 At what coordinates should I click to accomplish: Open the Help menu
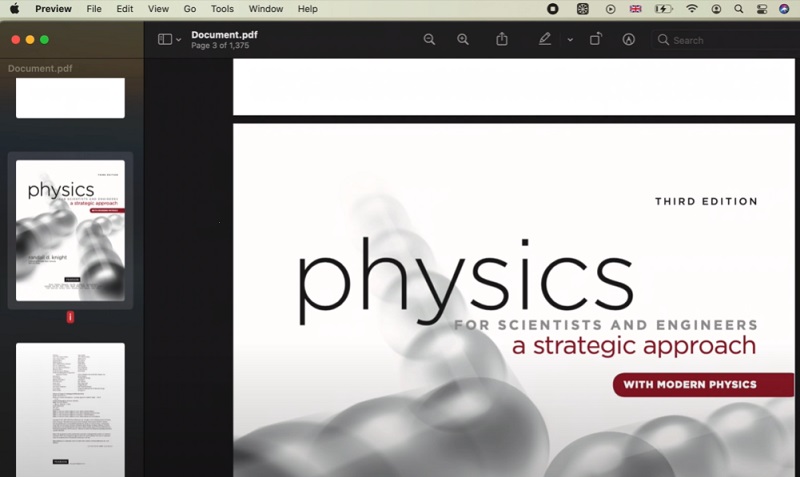308,9
